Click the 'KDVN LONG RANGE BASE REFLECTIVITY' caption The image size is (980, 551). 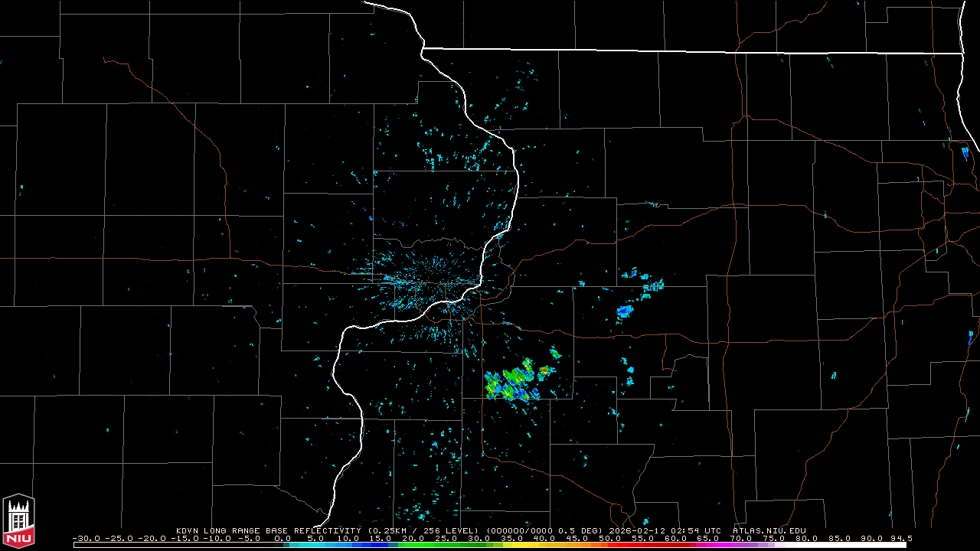click(x=269, y=530)
